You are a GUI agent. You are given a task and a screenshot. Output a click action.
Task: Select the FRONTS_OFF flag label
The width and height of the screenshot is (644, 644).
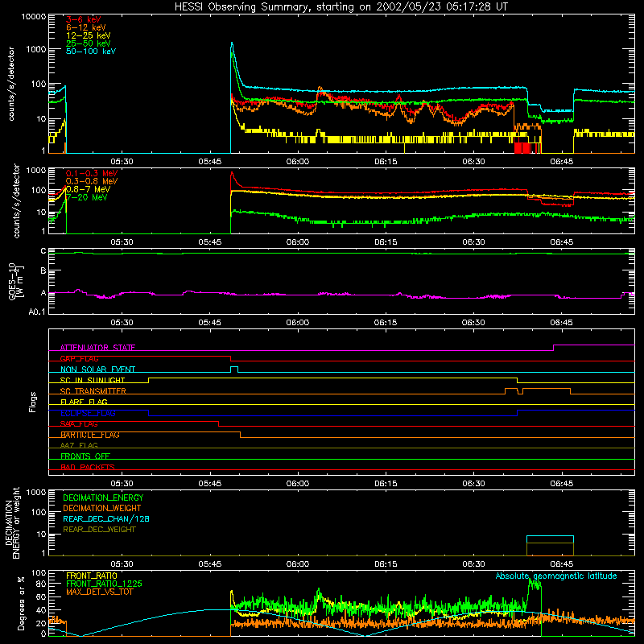pos(85,456)
